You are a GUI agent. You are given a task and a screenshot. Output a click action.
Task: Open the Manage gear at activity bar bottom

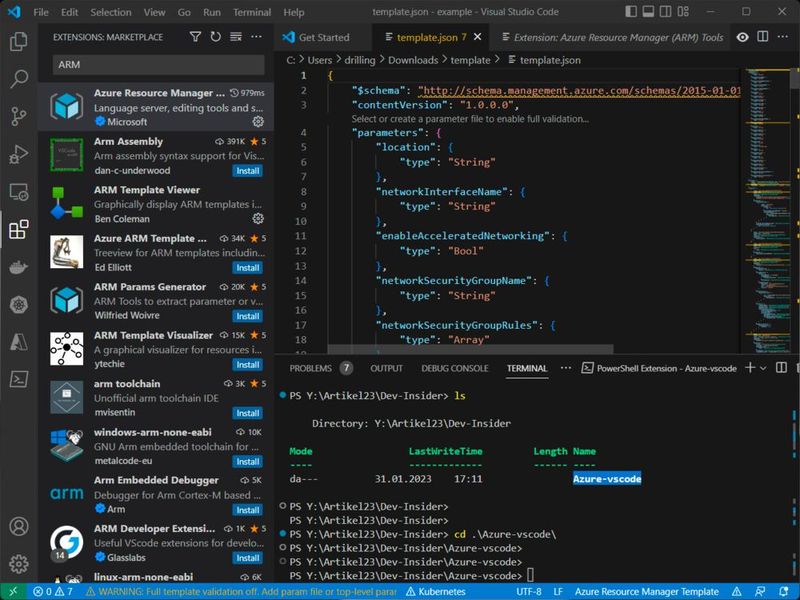pos(19,564)
